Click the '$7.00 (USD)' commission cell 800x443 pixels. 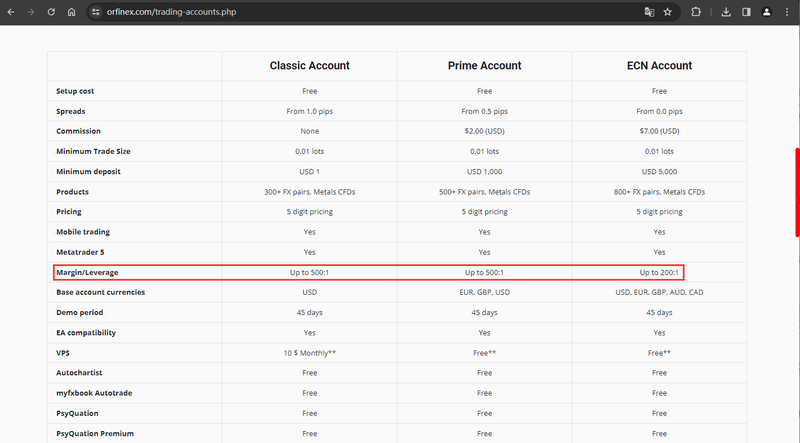(x=659, y=131)
